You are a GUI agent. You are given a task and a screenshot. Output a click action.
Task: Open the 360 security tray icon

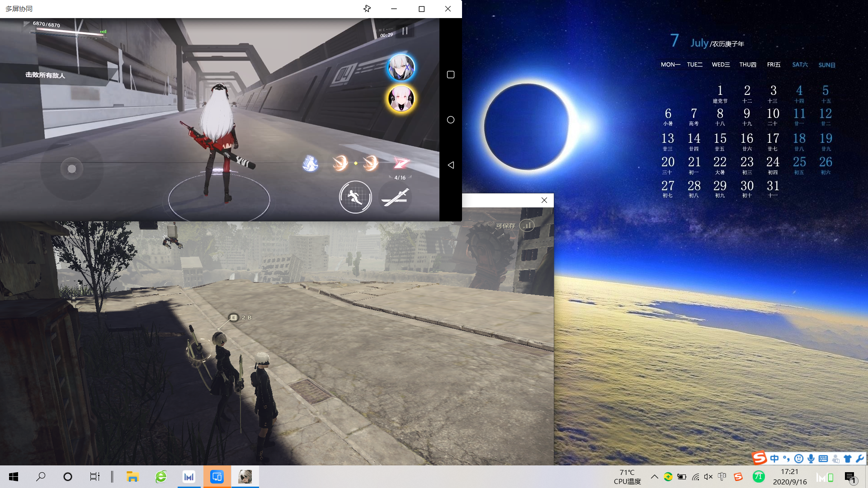coord(668,477)
